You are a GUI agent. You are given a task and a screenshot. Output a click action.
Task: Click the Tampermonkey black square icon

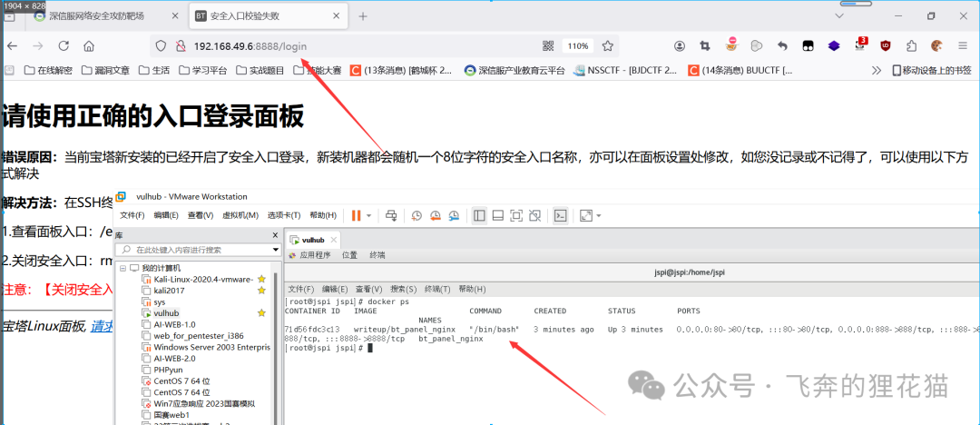click(x=808, y=45)
